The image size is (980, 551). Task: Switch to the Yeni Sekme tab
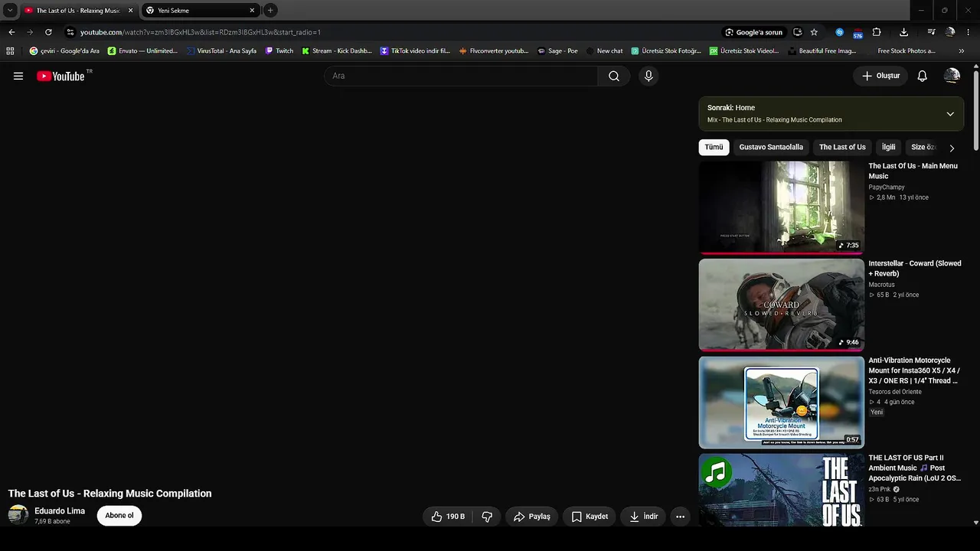click(199, 11)
